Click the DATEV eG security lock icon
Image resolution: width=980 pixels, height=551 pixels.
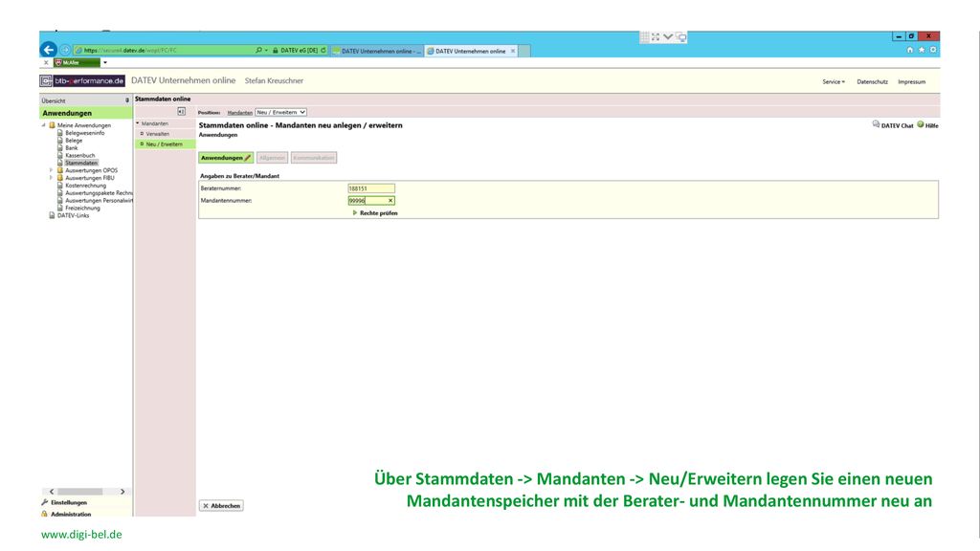click(x=275, y=50)
